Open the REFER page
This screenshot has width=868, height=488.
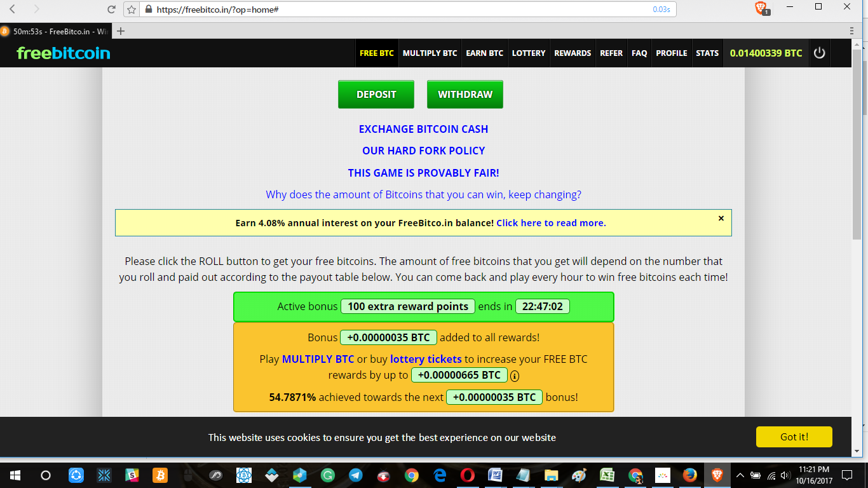(611, 53)
